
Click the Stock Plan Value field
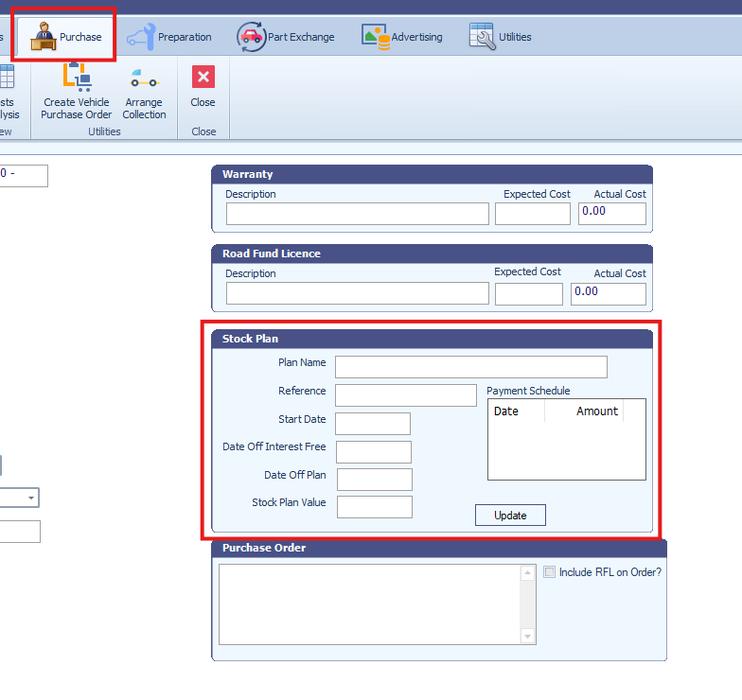[x=375, y=507]
